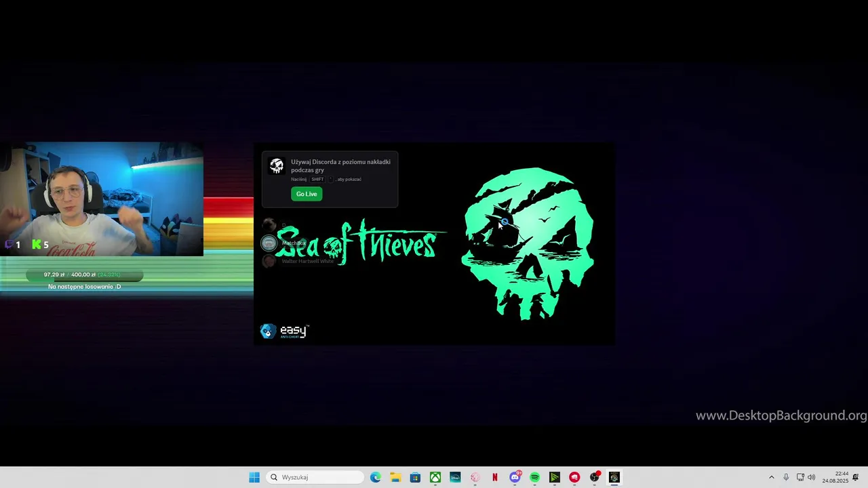Click 'Na następne losowanie :D' text

[x=84, y=287]
